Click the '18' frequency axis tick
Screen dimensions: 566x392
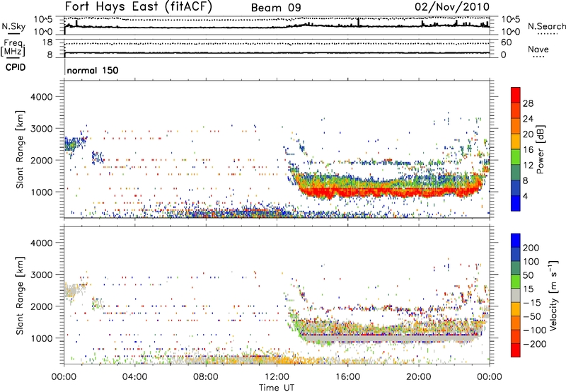tap(47, 42)
